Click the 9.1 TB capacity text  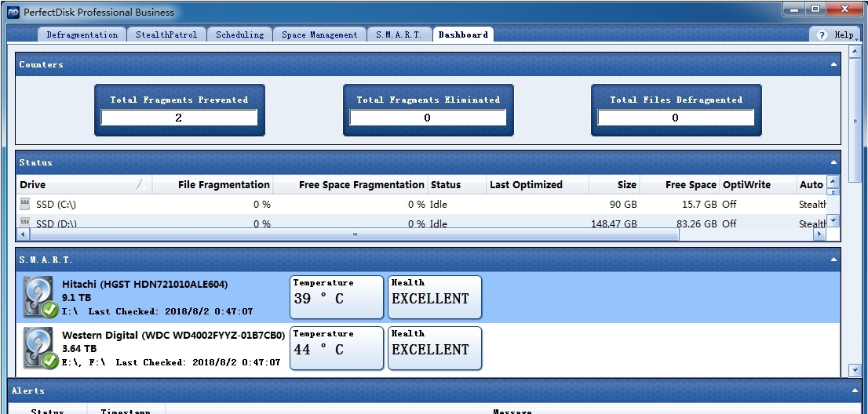click(x=76, y=297)
